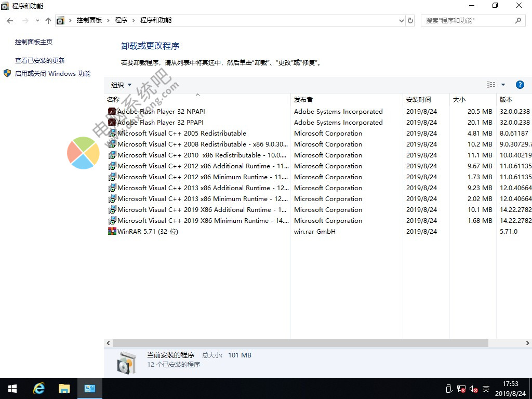
Task: Open the 组织 dropdown menu
Action: pyautogui.click(x=121, y=85)
